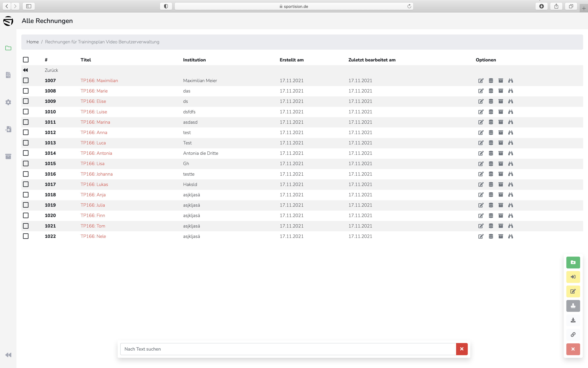
Task: Open invoice 'TP166: Maximilian'
Action: (99, 80)
